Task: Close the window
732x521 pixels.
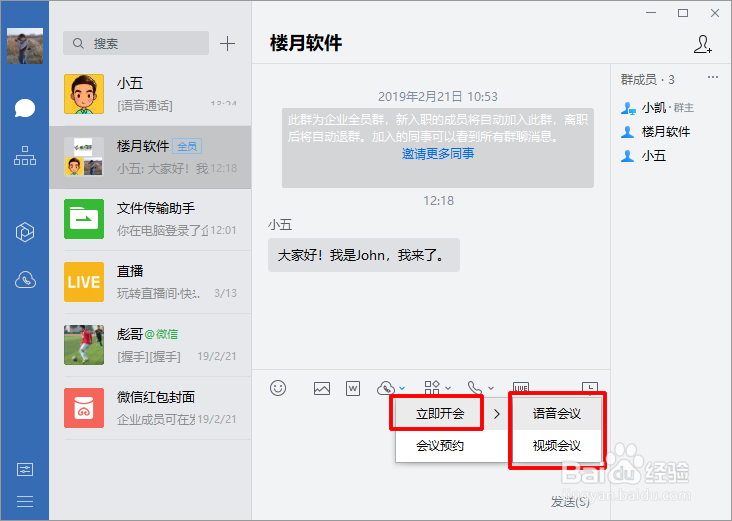Action: coord(715,13)
